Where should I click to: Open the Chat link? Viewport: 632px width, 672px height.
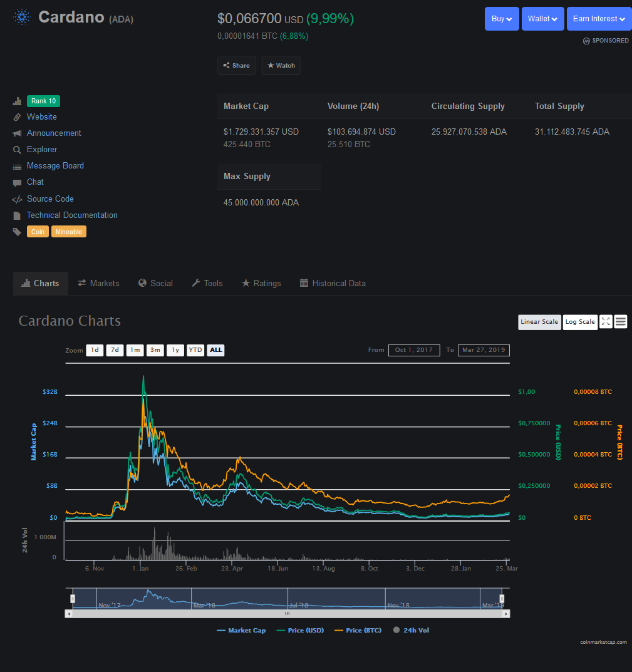point(35,182)
